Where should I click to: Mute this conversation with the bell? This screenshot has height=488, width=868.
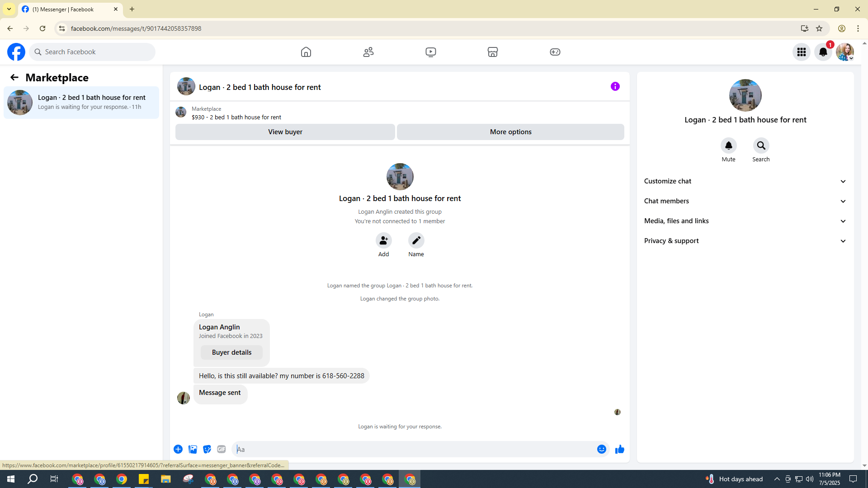click(x=728, y=145)
